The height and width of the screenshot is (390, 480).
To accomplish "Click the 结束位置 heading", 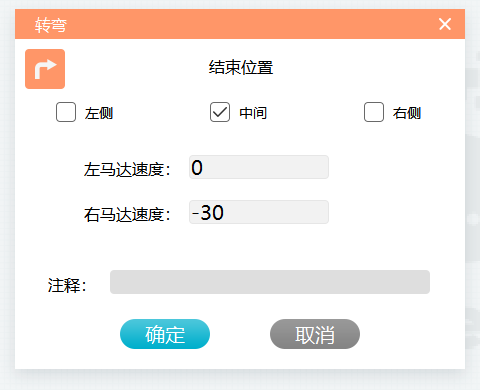I will (x=241, y=67).
